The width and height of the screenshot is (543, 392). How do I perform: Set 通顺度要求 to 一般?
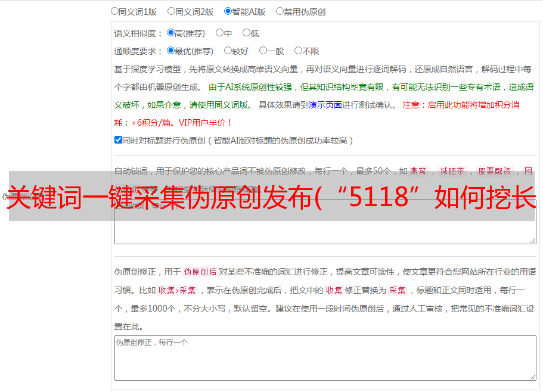(x=263, y=51)
